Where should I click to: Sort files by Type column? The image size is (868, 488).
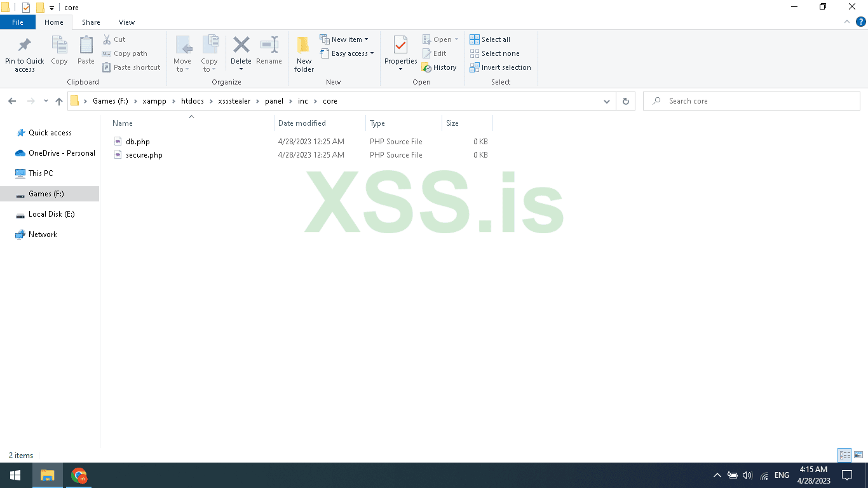coord(403,123)
